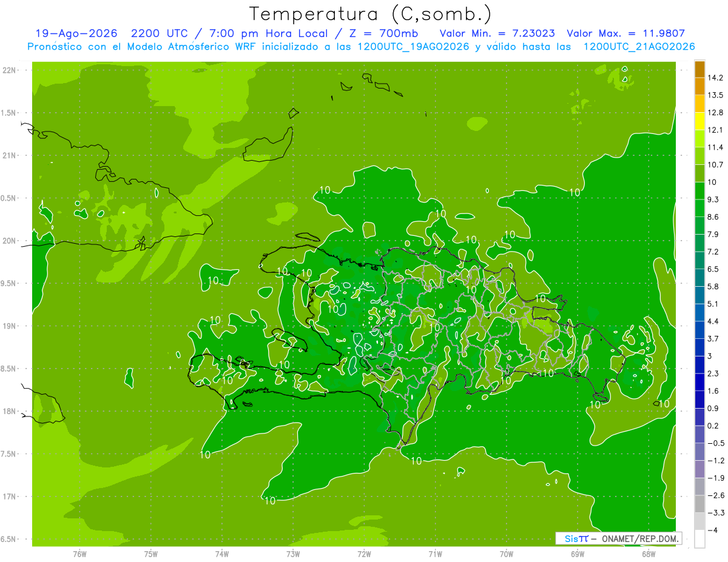Click the '8.6' colorbar label

713,217
